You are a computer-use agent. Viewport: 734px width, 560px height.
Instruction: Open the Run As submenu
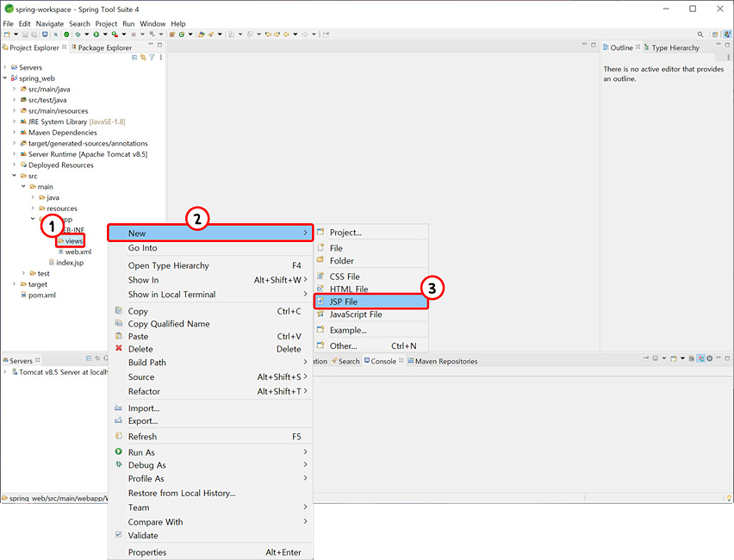click(x=210, y=452)
